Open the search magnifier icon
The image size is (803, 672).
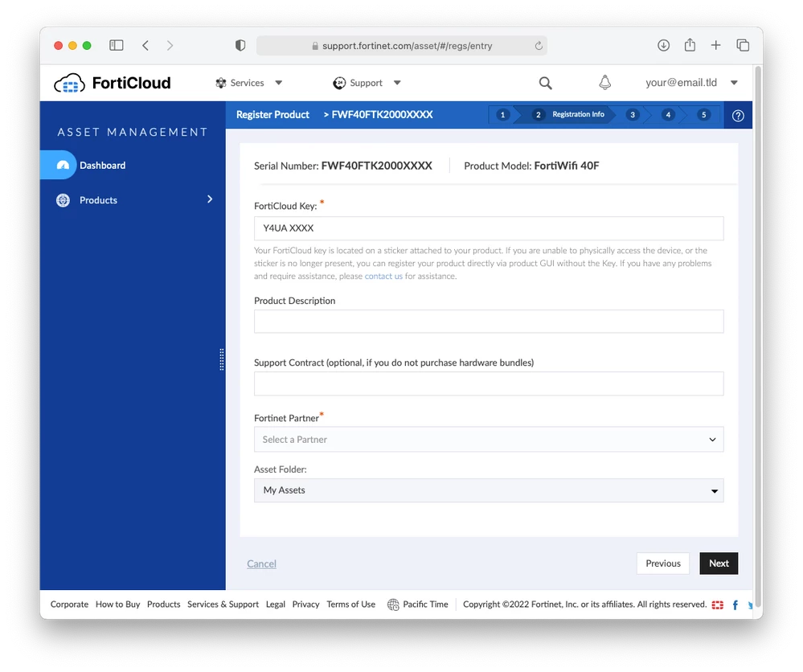point(546,83)
